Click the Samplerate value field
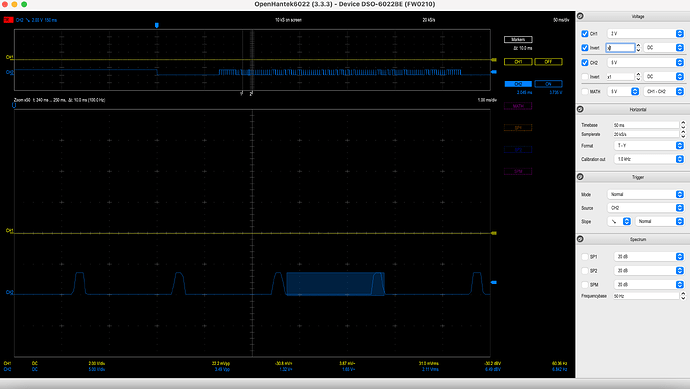This screenshot has height=389, width=690. [646, 134]
